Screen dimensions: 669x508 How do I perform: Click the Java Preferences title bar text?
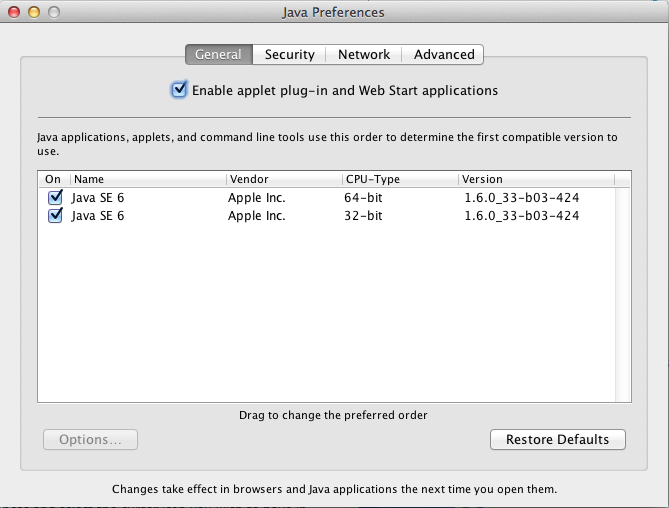(333, 12)
